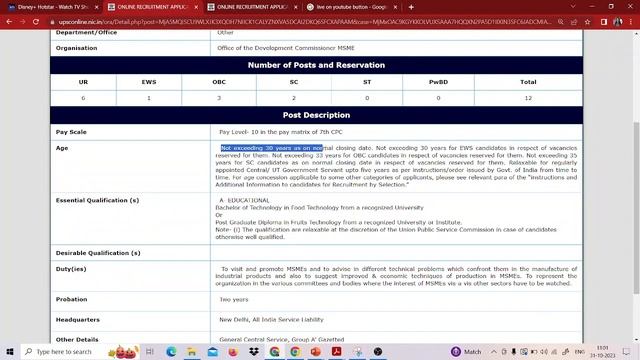Open Task View from the taskbar
The width and height of the screenshot is (640, 360).
pyautogui.click(x=150, y=352)
